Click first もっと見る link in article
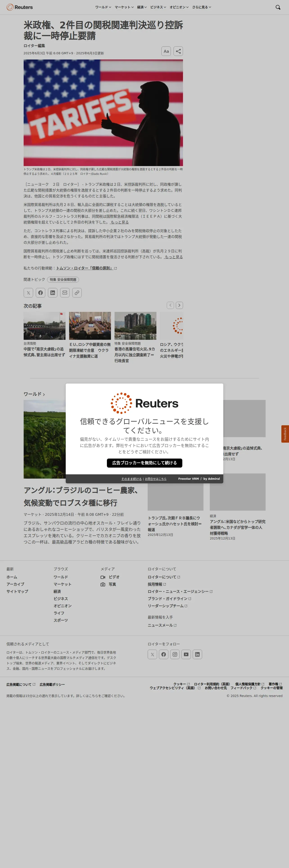Viewport: 289px width, 868px height. pos(120,222)
